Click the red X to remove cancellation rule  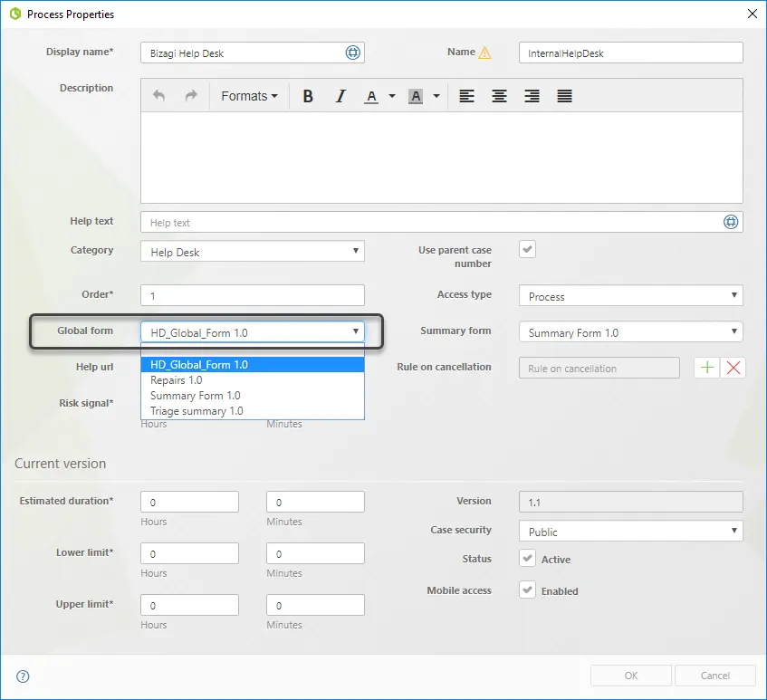[x=733, y=368]
